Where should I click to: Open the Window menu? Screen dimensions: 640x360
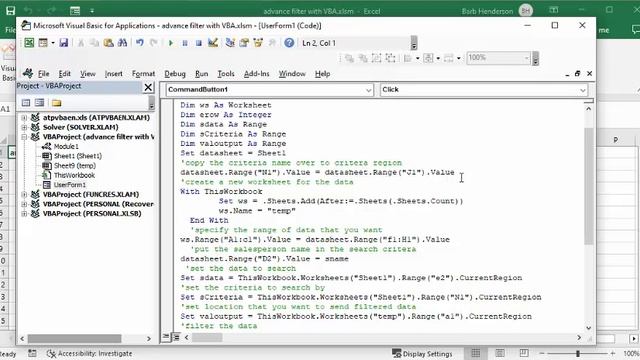pos(292,74)
